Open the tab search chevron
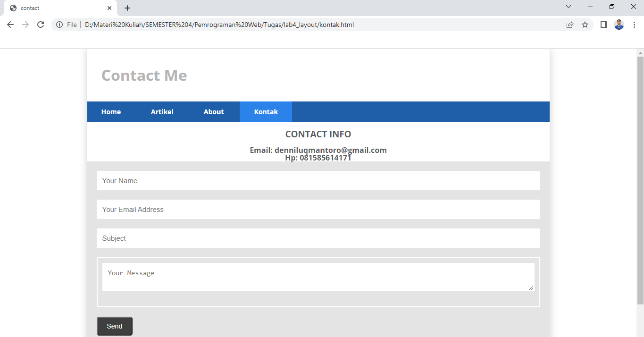 tap(568, 7)
